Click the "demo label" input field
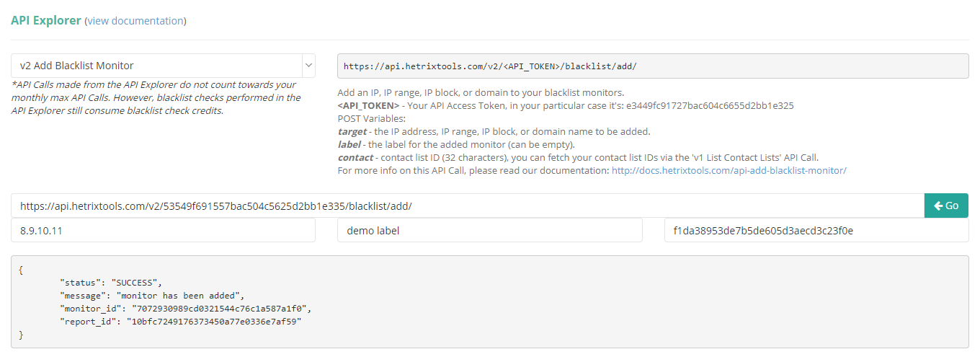980x362 pixels. pyautogui.click(x=489, y=231)
